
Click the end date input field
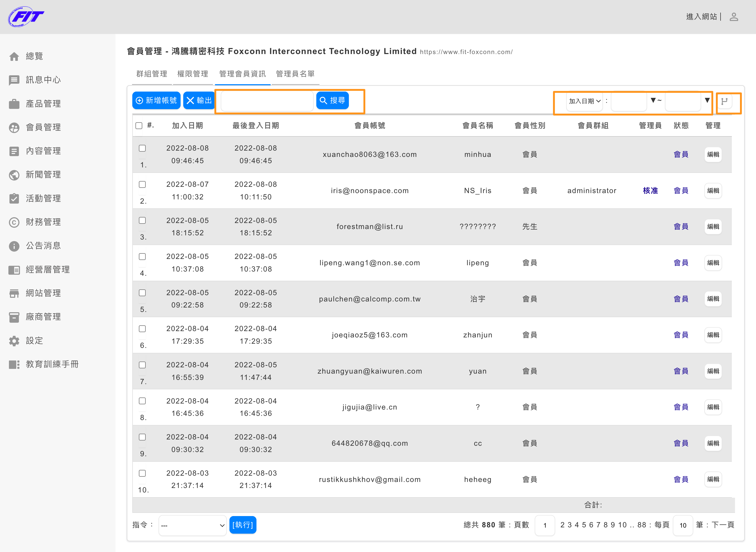tap(683, 101)
